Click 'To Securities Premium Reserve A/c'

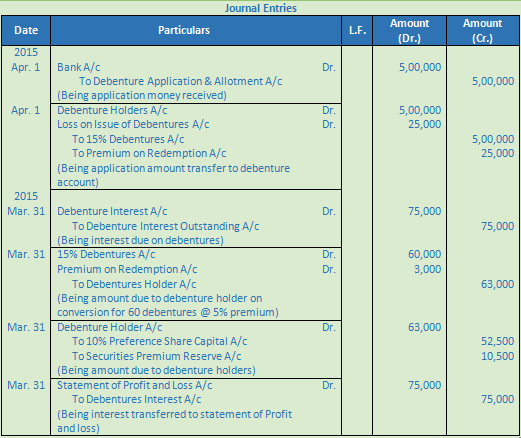click(157, 356)
